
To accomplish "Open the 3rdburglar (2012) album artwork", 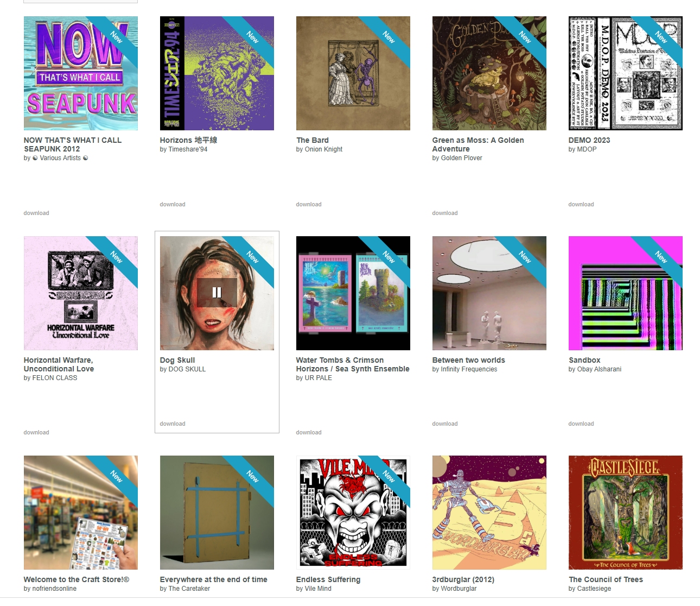I will pyautogui.click(x=489, y=513).
